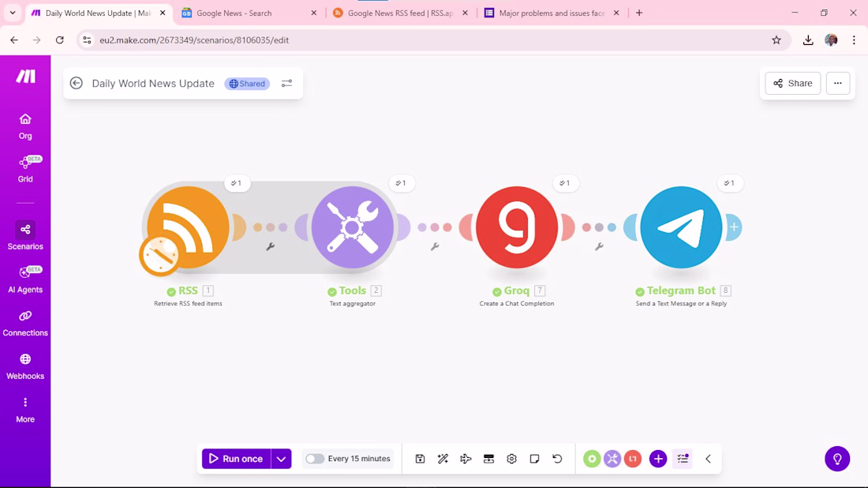The height and width of the screenshot is (488, 868).
Task: Click the Share button
Action: [793, 83]
